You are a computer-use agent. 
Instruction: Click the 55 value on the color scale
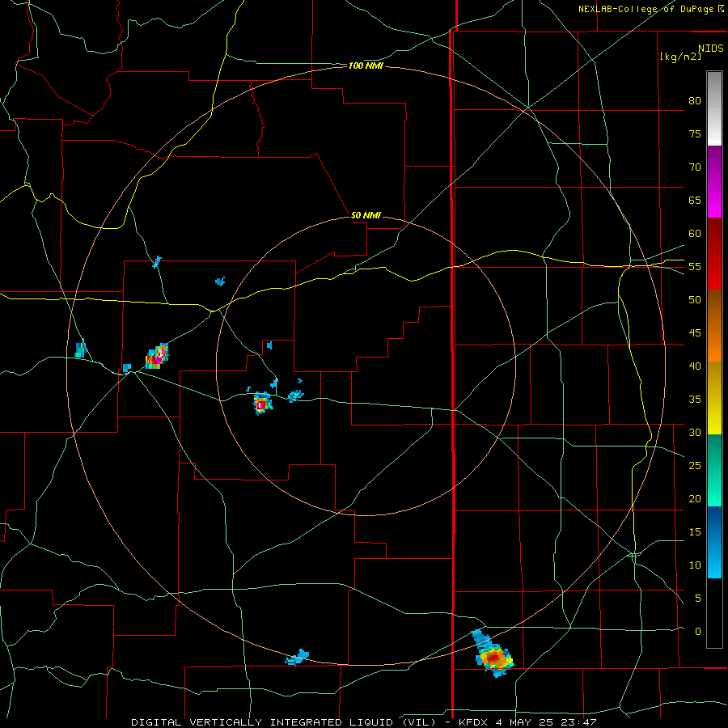pos(695,266)
